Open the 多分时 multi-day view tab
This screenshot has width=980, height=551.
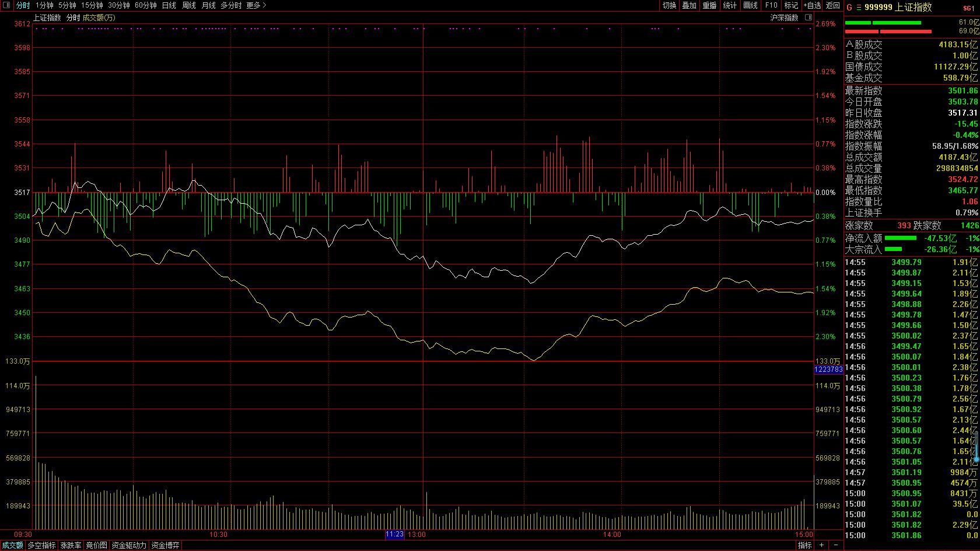point(231,5)
